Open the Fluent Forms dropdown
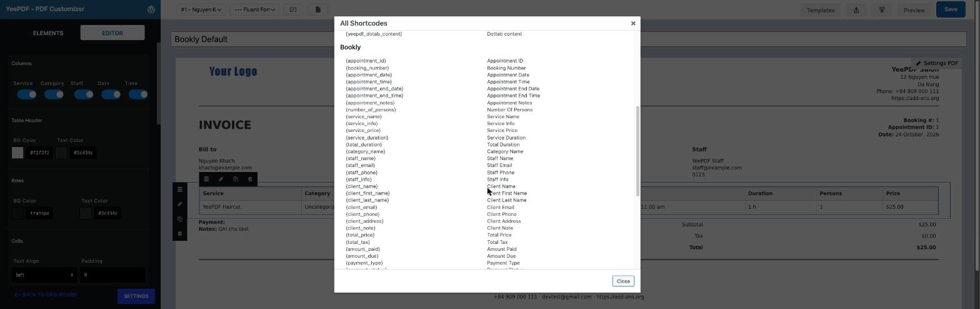 pos(254,9)
